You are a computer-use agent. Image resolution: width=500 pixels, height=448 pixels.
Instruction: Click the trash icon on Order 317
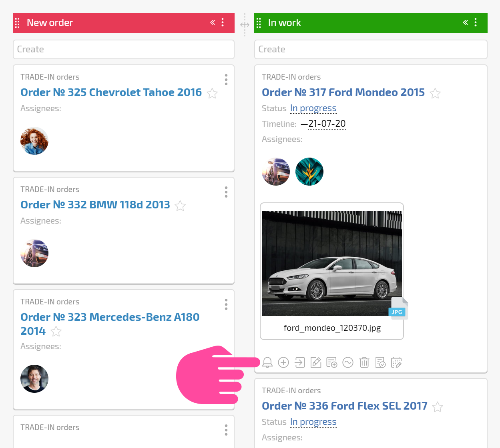[x=364, y=362]
